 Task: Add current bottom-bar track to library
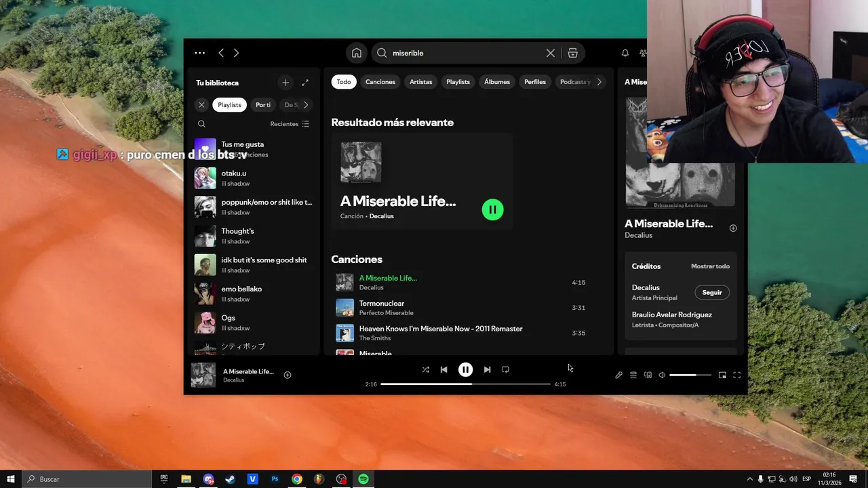tap(288, 375)
